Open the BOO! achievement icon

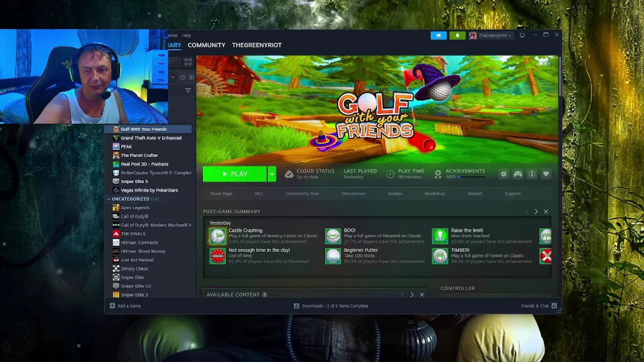click(333, 236)
